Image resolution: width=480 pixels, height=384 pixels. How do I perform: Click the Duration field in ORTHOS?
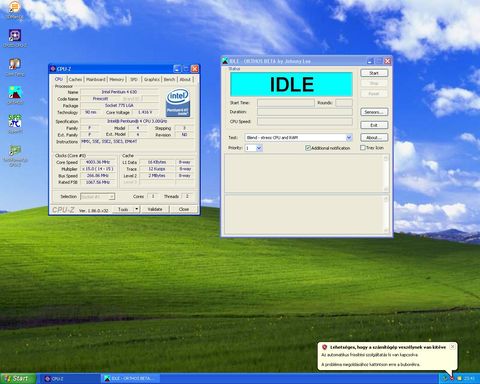(305, 112)
